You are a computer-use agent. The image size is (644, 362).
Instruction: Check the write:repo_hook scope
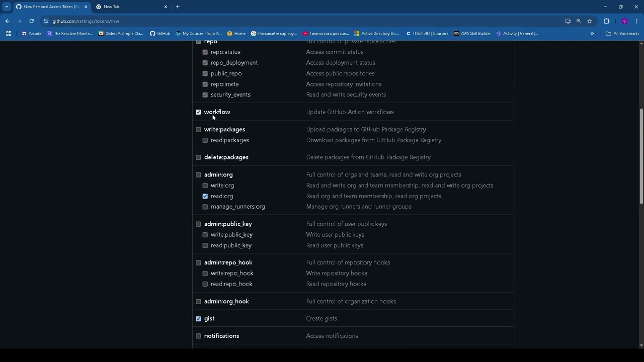point(205,274)
